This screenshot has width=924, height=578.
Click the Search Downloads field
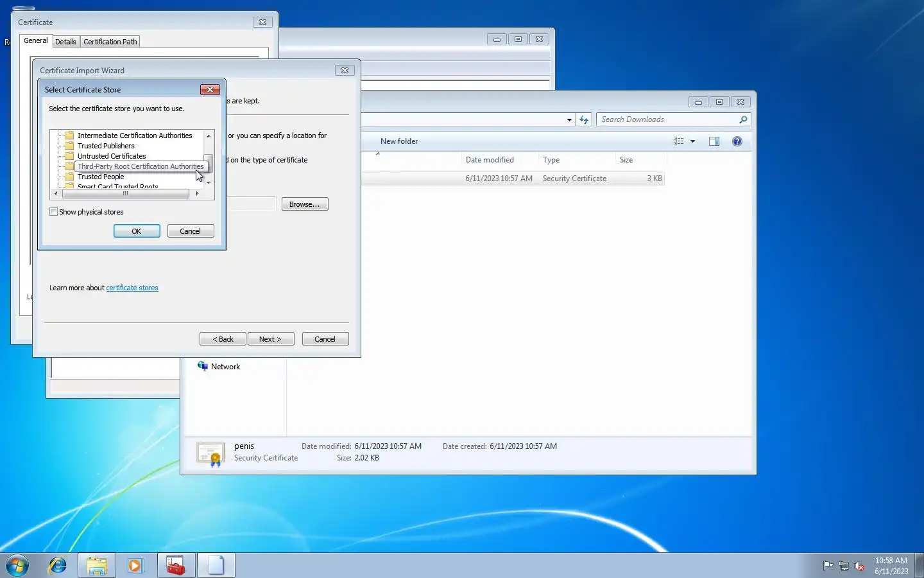tap(667, 119)
